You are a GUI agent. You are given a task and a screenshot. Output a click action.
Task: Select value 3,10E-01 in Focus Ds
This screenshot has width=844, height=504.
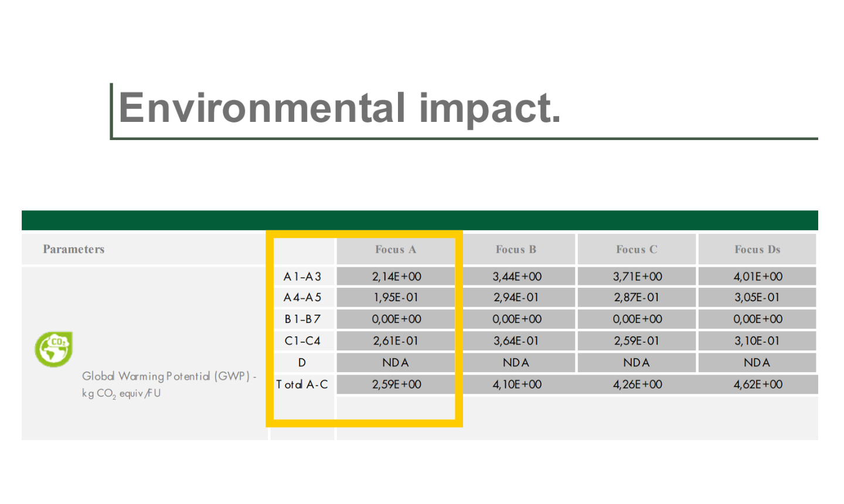point(757,341)
